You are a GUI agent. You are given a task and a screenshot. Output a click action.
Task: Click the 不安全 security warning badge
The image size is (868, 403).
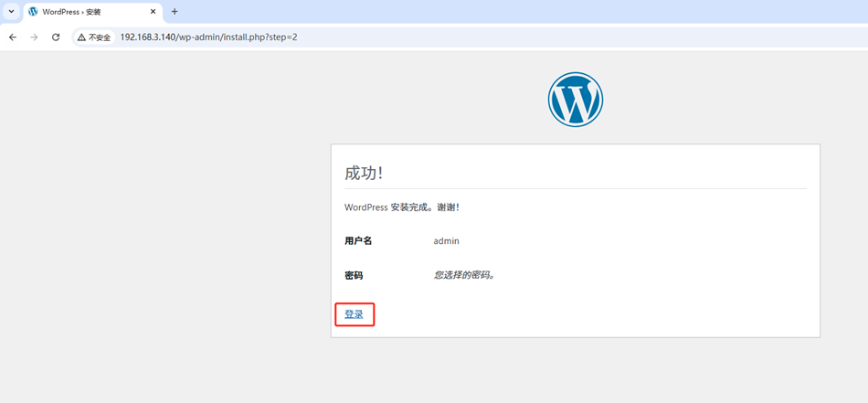pyautogui.click(x=94, y=37)
